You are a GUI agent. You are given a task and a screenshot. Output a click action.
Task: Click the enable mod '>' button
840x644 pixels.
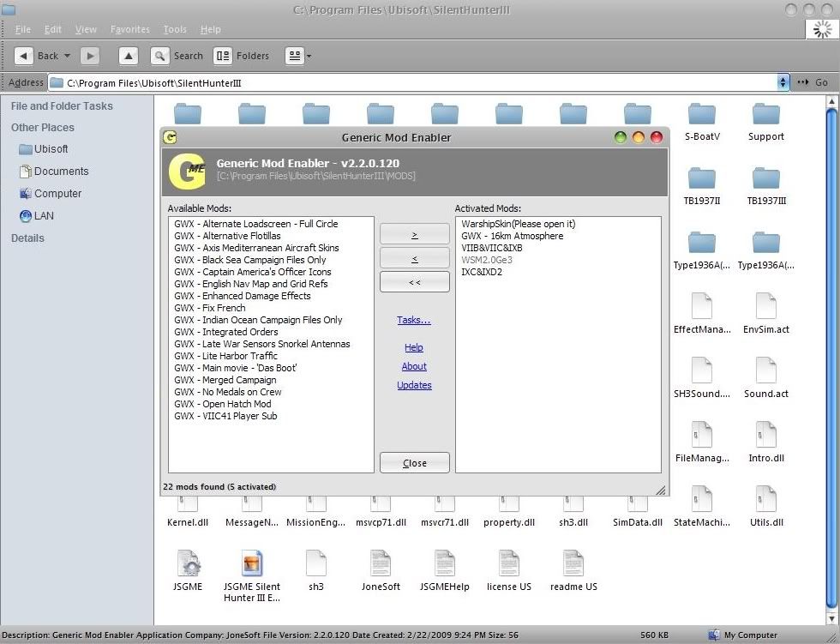click(415, 234)
